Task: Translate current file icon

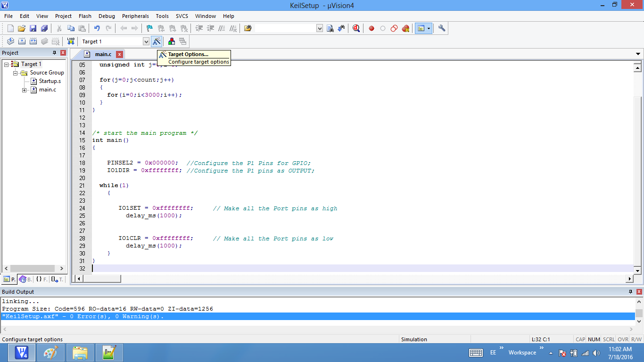Action: (x=10, y=41)
